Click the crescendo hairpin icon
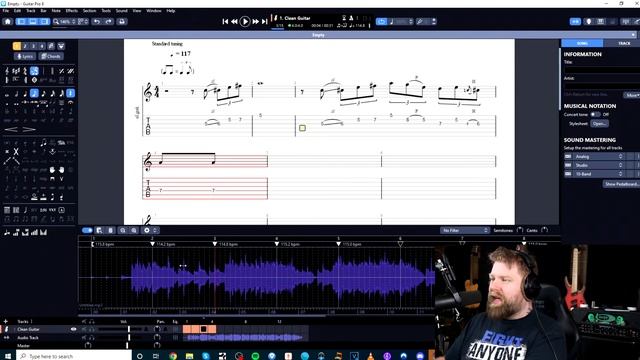The height and width of the screenshot is (360, 640). pyautogui.click(x=11, y=129)
